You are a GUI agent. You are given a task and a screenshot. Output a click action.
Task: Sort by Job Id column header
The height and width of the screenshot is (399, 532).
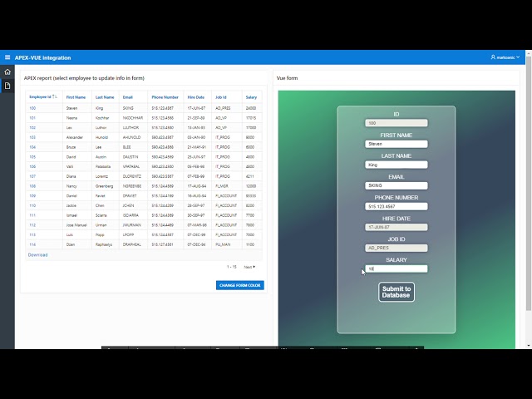(220, 97)
